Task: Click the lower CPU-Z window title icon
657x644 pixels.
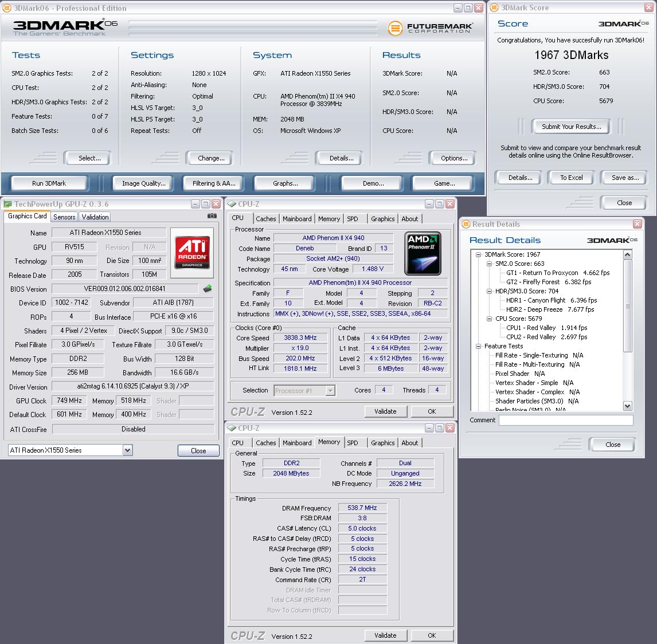Action: coord(232,428)
